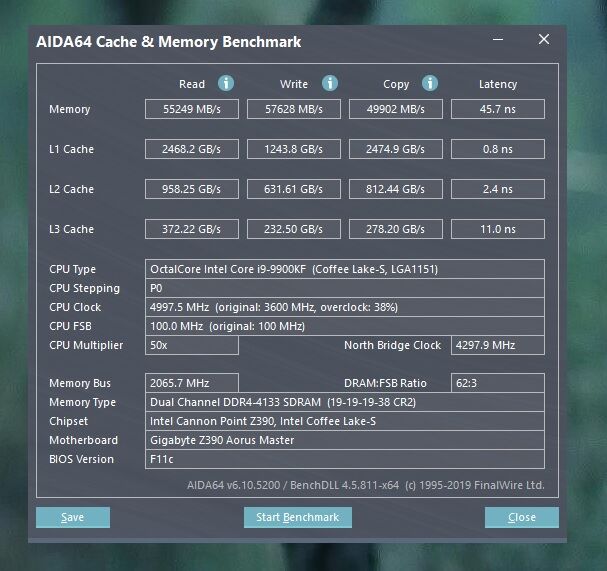Select the Memory copy value 49902 MB/s

pos(396,109)
